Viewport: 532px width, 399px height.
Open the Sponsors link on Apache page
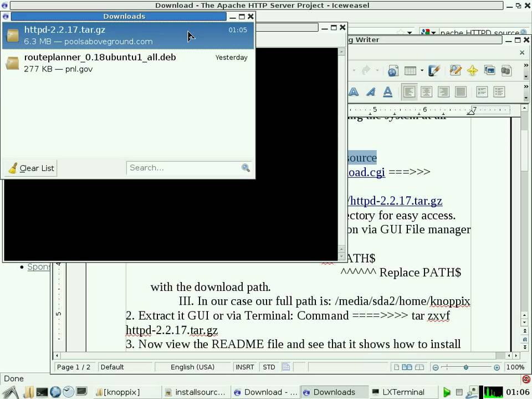coord(39,267)
